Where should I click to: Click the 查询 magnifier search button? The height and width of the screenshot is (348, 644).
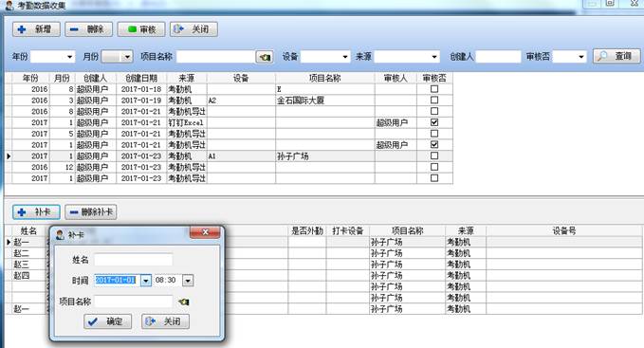(616, 56)
